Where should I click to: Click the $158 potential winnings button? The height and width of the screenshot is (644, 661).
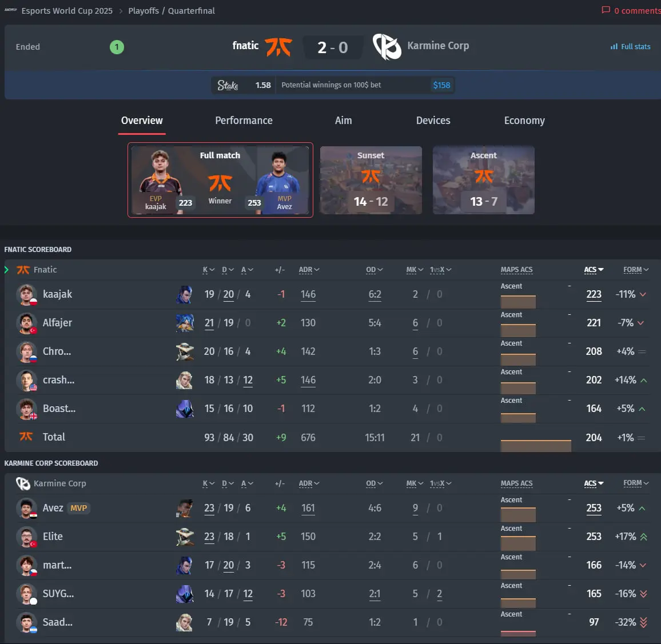click(x=441, y=85)
